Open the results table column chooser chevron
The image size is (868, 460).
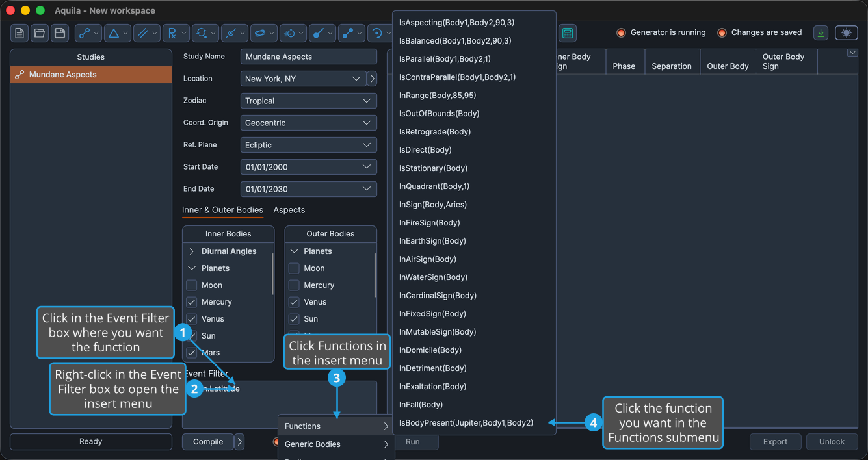(x=852, y=53)
